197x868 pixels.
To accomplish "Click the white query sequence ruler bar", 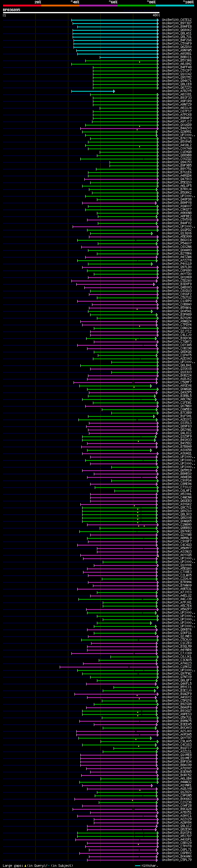I will tap(81, 13).
